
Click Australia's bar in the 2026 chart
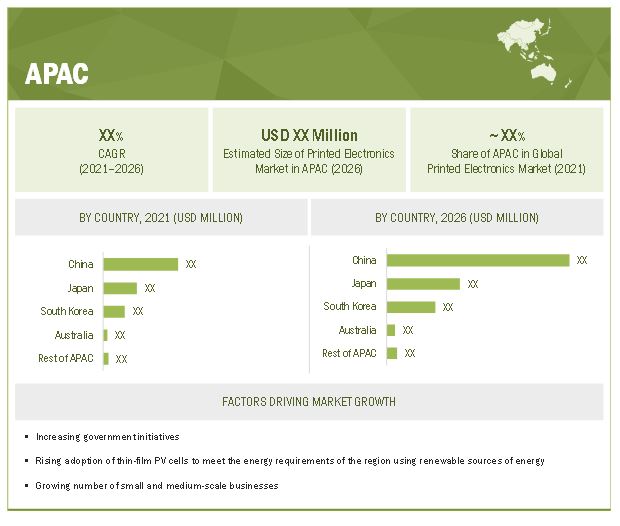[x=391, y=330]
